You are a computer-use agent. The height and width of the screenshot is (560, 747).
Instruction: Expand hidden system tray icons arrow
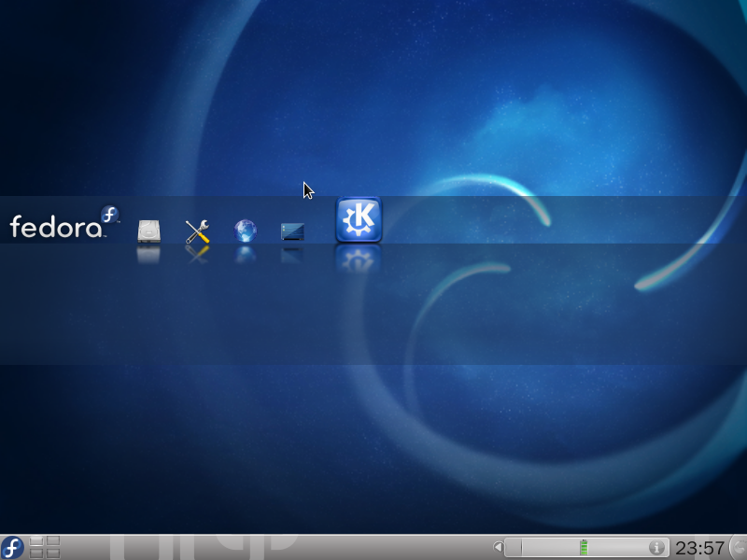coord(498,547)
